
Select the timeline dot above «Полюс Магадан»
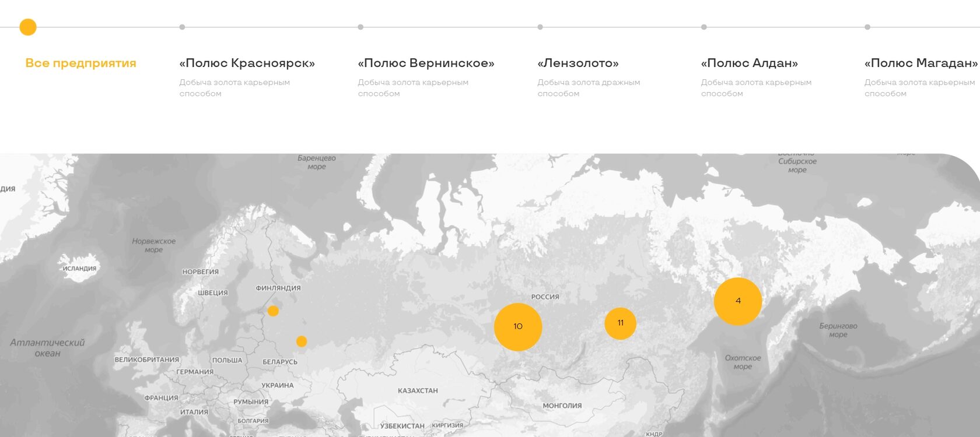[x=867, y=27]
